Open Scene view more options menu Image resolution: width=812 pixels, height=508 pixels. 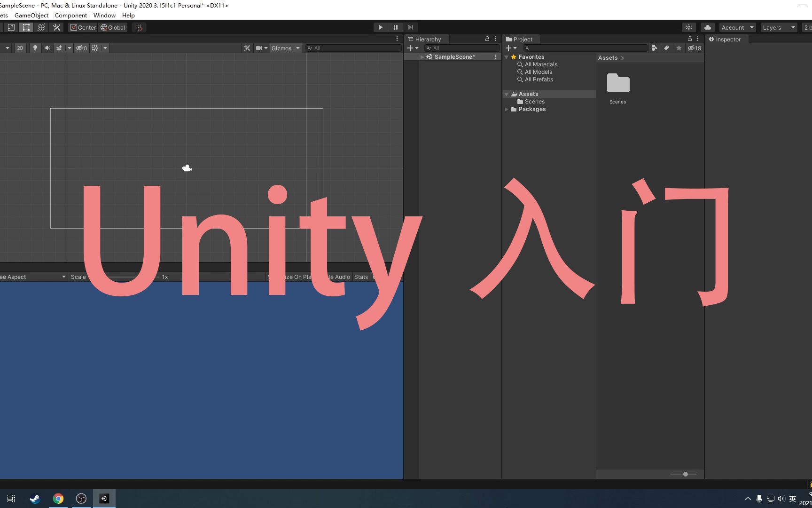(397, 39)
